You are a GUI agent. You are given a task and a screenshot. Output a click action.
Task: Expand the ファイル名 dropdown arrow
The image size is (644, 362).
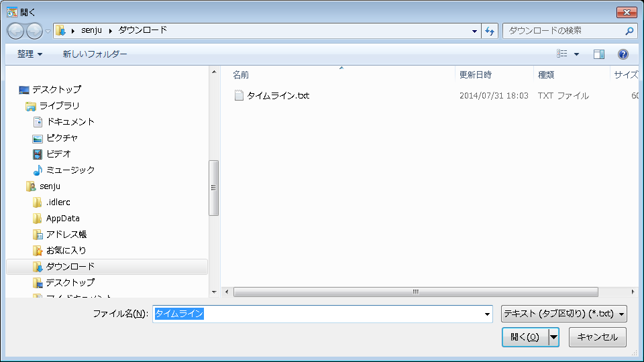click(x=487, y=314)
